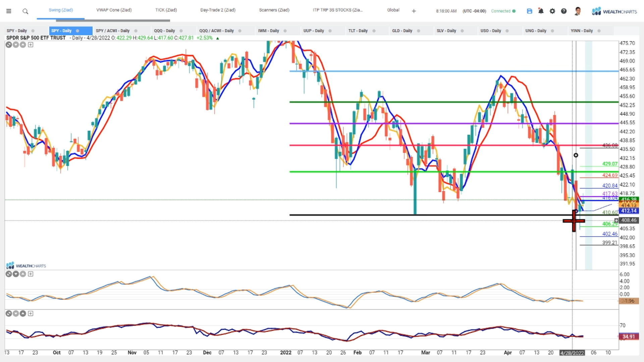Image resolution: width=644 pixels, height=362 pixels.
Task: Click the 8:18:00 AM clock display
Action: (x=446, y=11)
